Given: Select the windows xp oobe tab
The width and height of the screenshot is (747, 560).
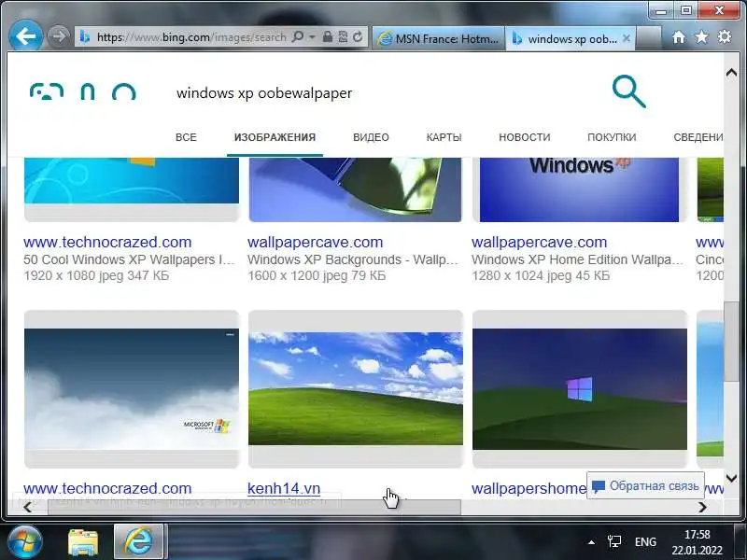Looking at the screenshot, I should click(571, 38).
